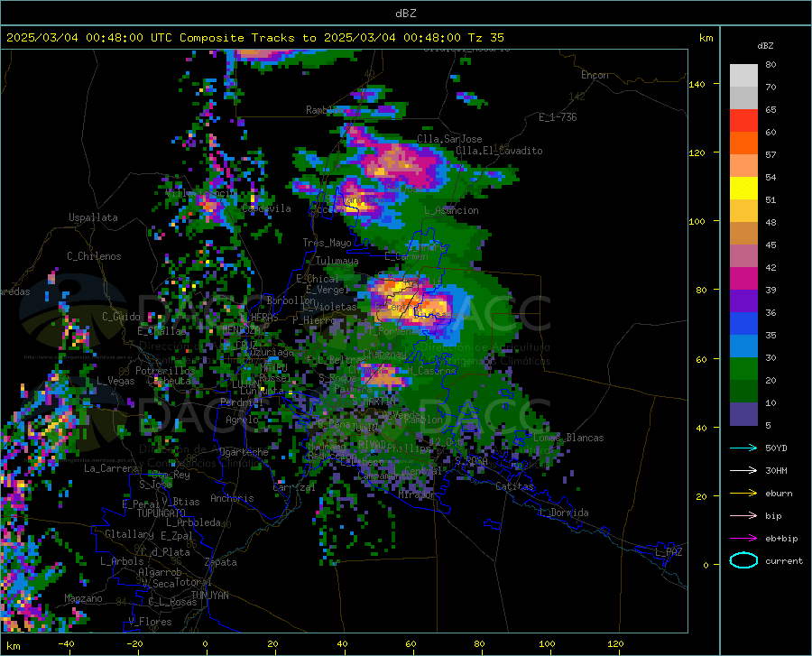Click the C_Guido map label
This screenshot has width=812, height=656.
(121, 317)
